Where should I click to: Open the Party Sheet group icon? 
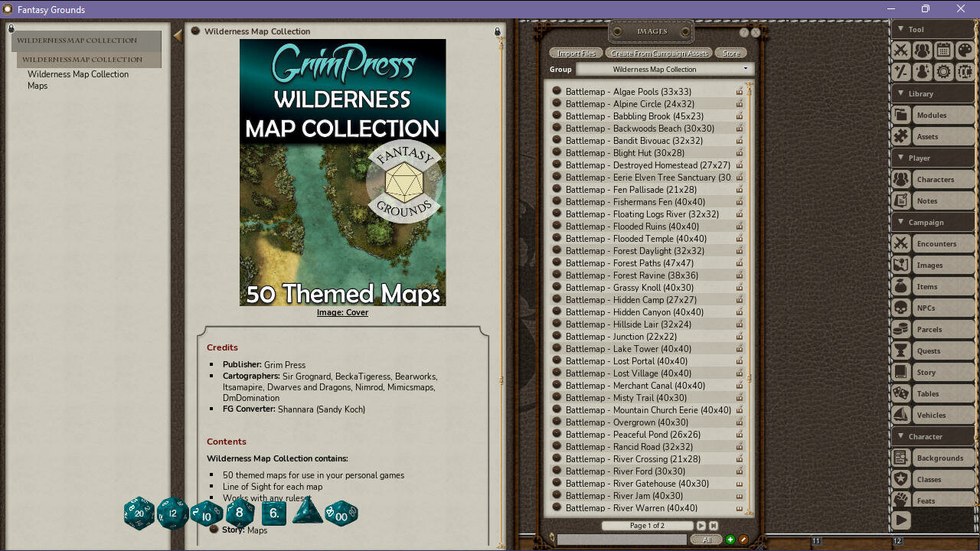tap(922, 51)
